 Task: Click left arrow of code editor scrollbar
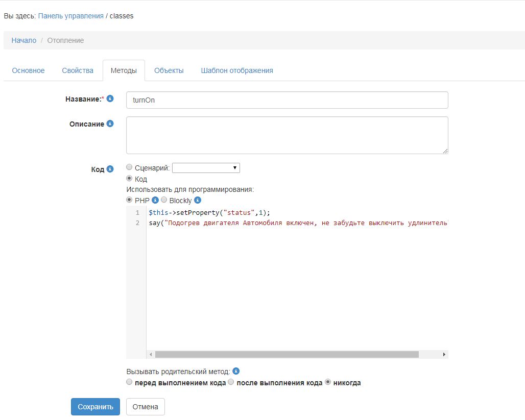(x=151, y=354)
